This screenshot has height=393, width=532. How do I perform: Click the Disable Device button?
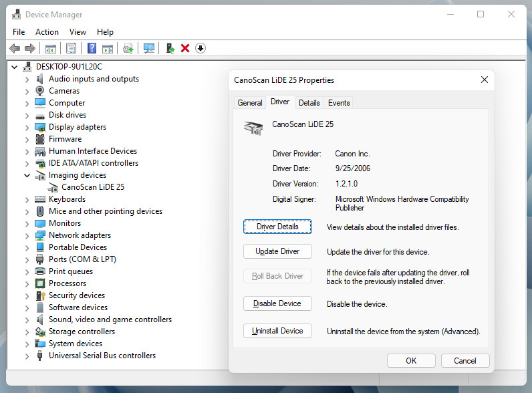(x=277, y=303)
